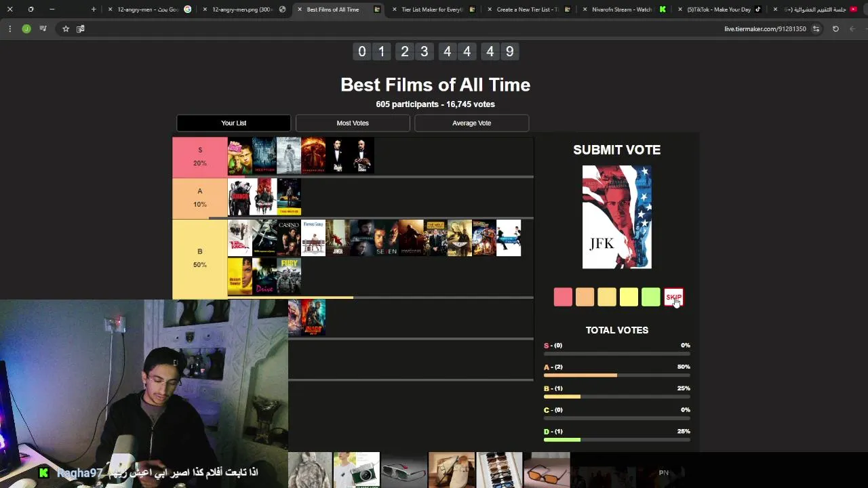Click the countdown digit 9
The height and width of the screenshot is (488, 868).
(x=509, y=52)
